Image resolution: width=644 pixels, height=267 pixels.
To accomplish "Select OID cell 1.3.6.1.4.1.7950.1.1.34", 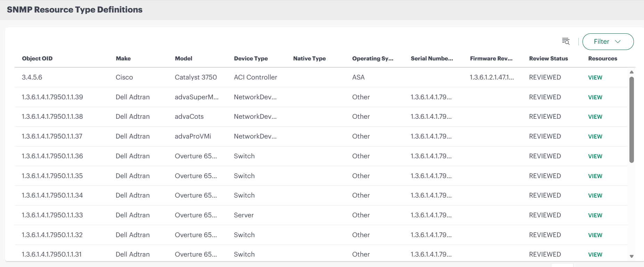I will click(52, 195).
